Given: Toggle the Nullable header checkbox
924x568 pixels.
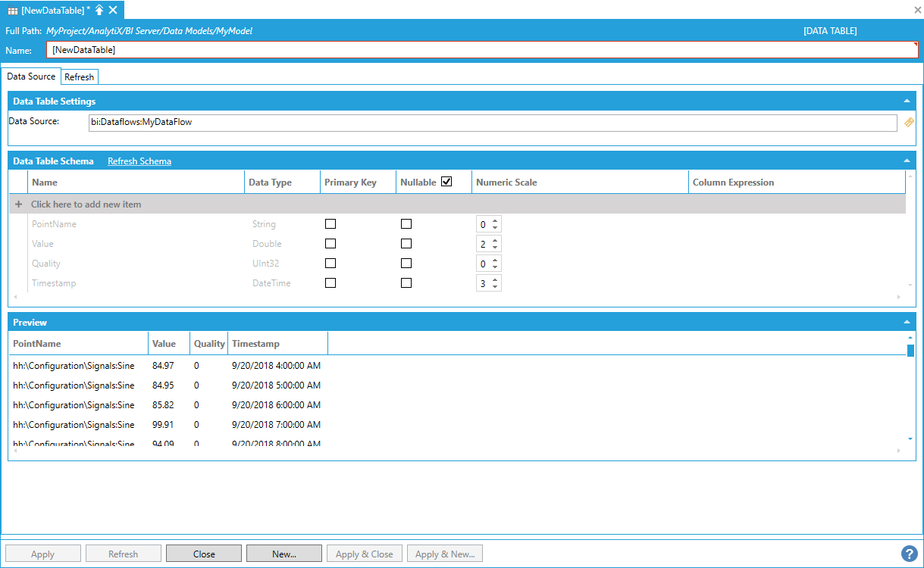Looking at the screenshot, I should point(446,182).
